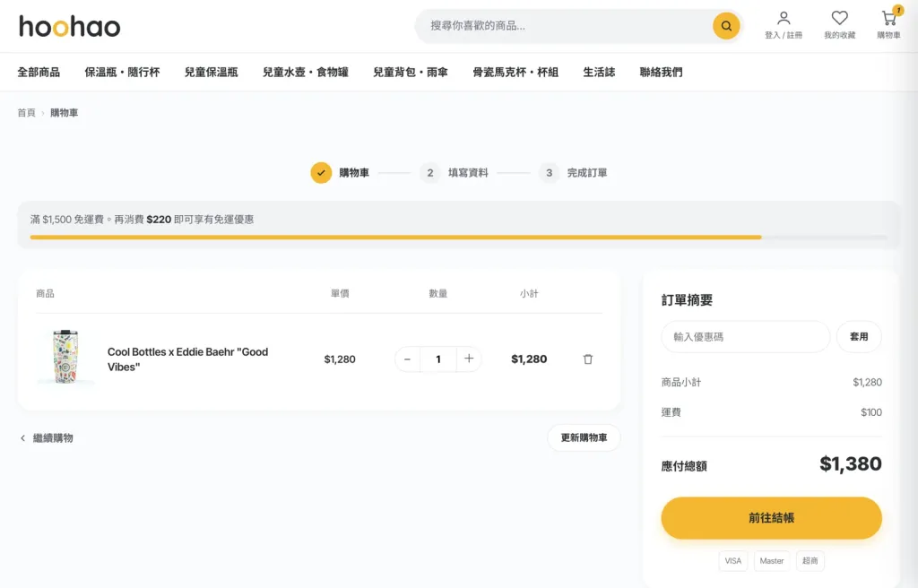Open the login / register account icon
Viewport: 918px width, 588px height.
click(784, 26)
